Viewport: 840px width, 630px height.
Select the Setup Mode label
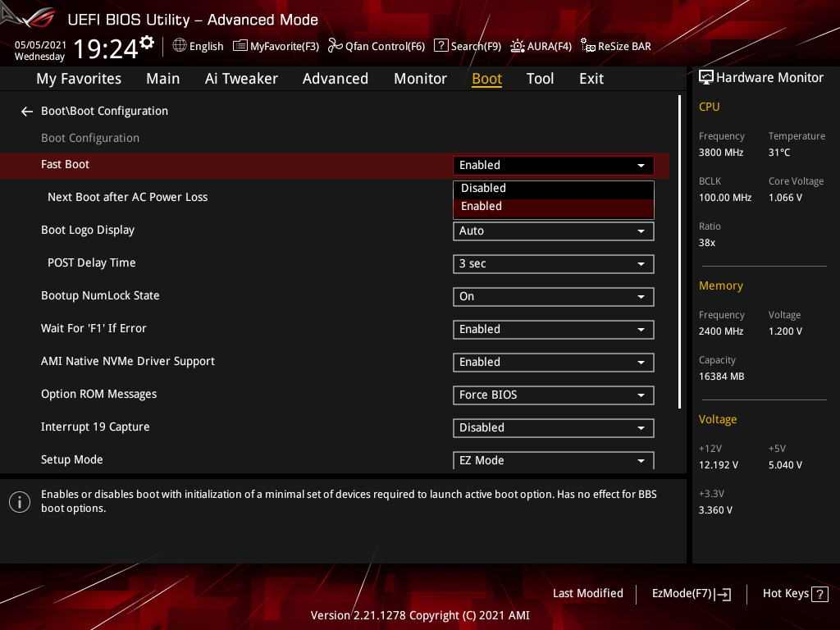72,459
